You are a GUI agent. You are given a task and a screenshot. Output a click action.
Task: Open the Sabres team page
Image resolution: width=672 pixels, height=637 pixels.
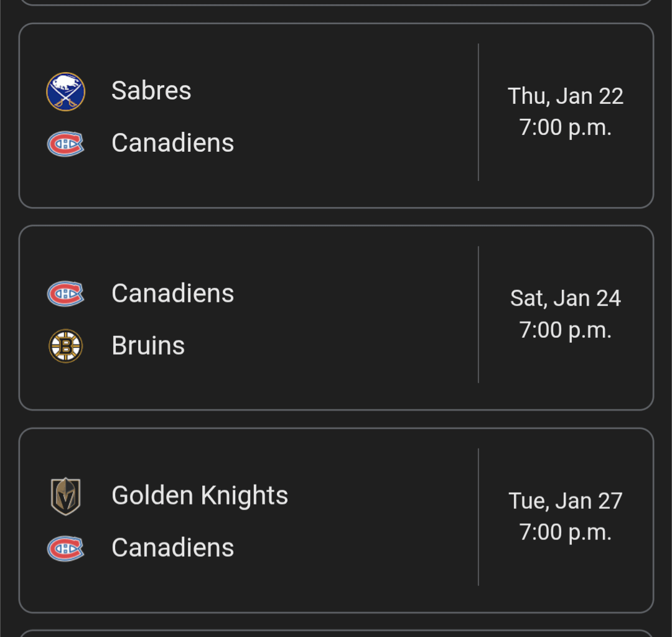(151, 90)
